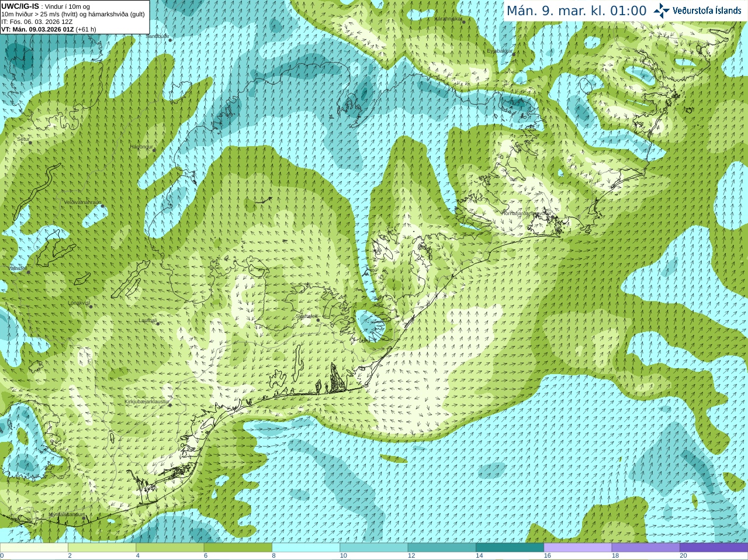Click the 'Vatnsfell' place label
The width and height of the screenshot is (748, 560).
point(18,268)
